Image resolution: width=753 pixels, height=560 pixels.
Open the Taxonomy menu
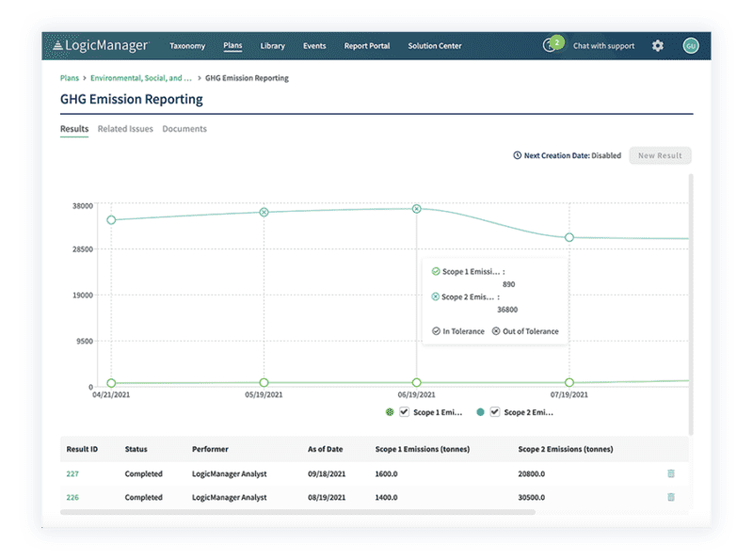click(187, 45)
